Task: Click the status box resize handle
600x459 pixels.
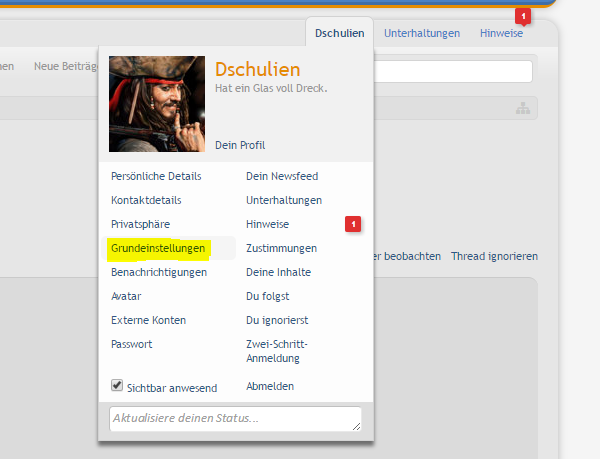Action: coord(356,426)
